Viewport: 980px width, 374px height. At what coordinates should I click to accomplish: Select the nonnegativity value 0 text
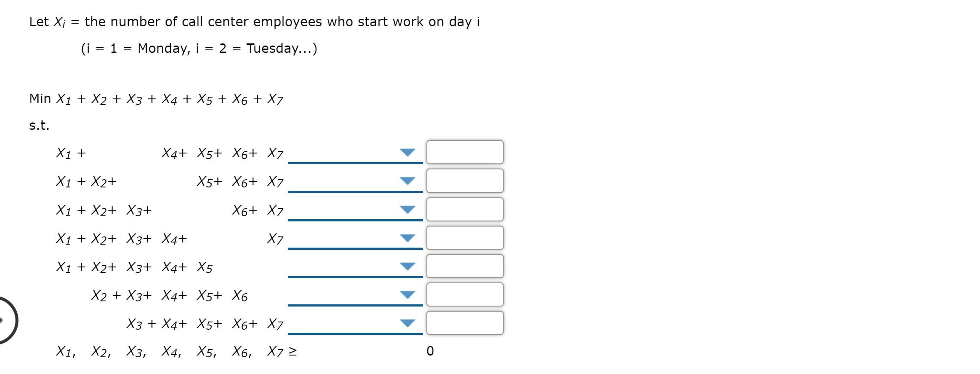[x=431, y=352]
